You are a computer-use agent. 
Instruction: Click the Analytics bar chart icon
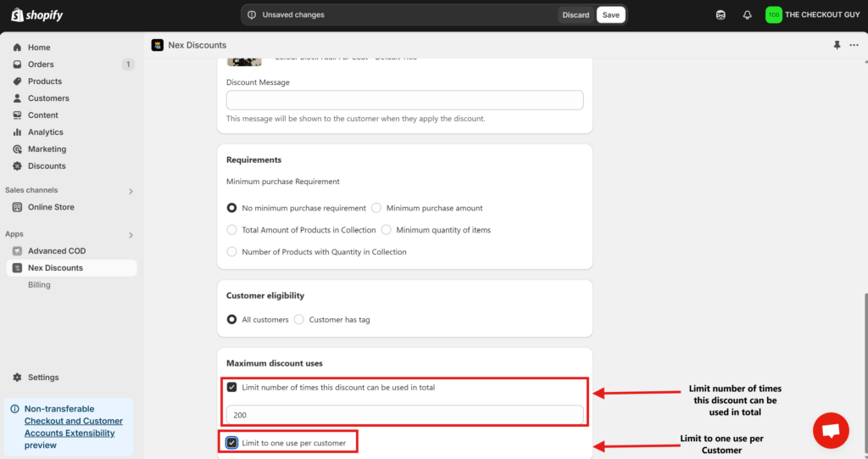[x=17, y=132]
